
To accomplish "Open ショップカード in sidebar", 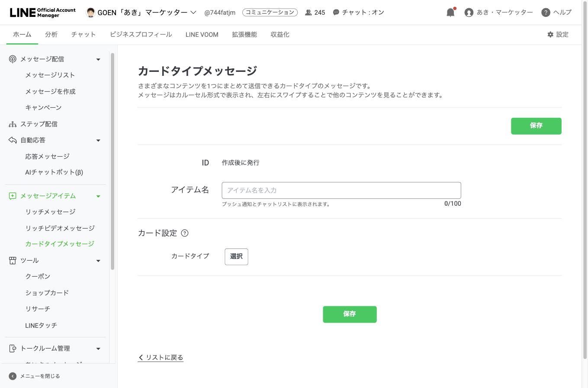I will (x=47, y=293).
